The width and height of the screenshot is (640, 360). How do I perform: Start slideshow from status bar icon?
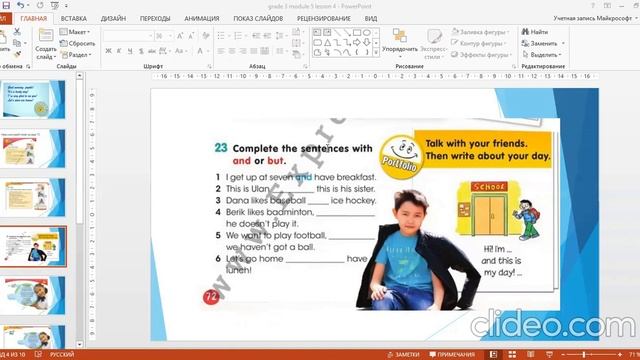(x=549, y=354)
